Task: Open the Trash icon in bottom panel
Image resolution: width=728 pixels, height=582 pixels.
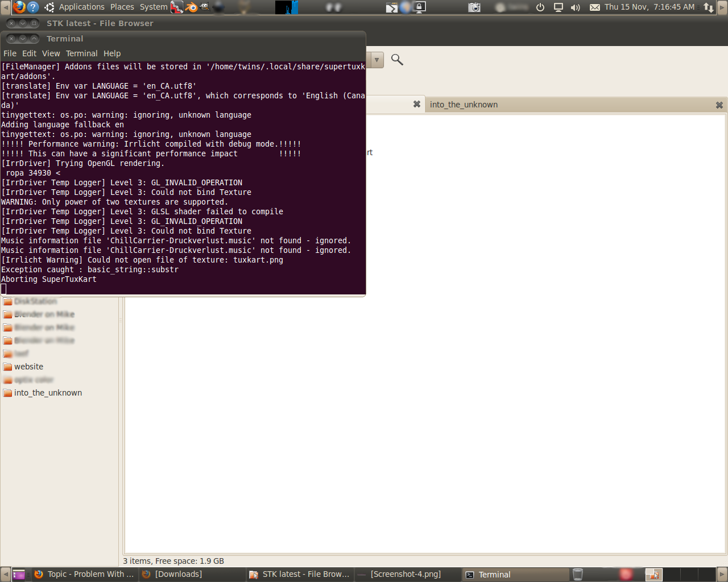Action: point(578,574)
